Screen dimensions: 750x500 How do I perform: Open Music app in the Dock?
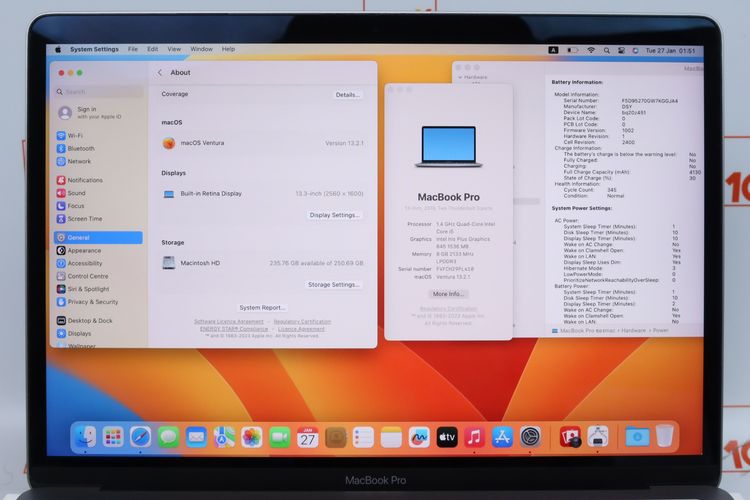(474, 436)
